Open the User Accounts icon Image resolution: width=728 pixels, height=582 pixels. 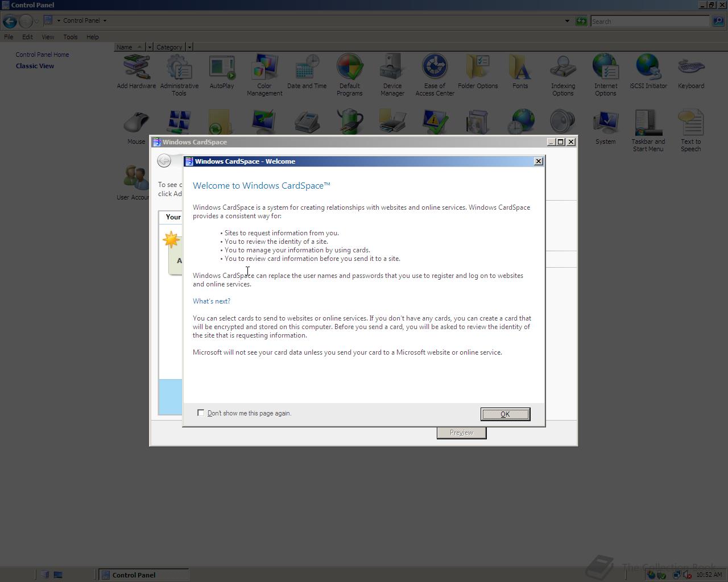coord(134,182)
